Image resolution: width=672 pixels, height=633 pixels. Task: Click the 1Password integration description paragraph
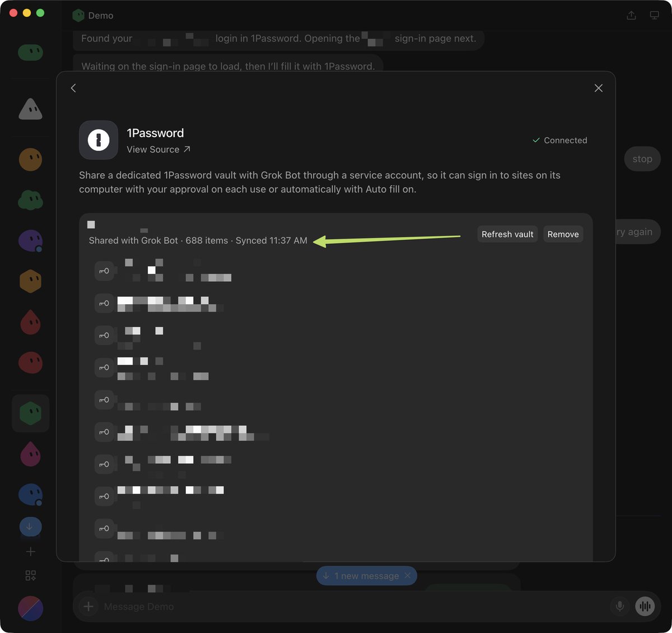coord(320,182)
